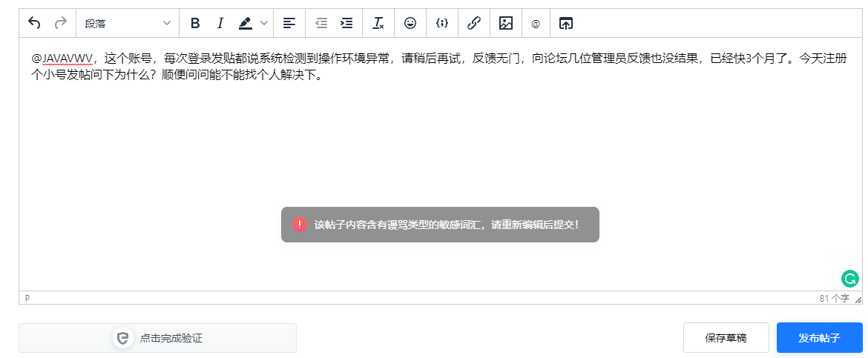Open the 段落 paragraph format dropdown

click(128, 23)
